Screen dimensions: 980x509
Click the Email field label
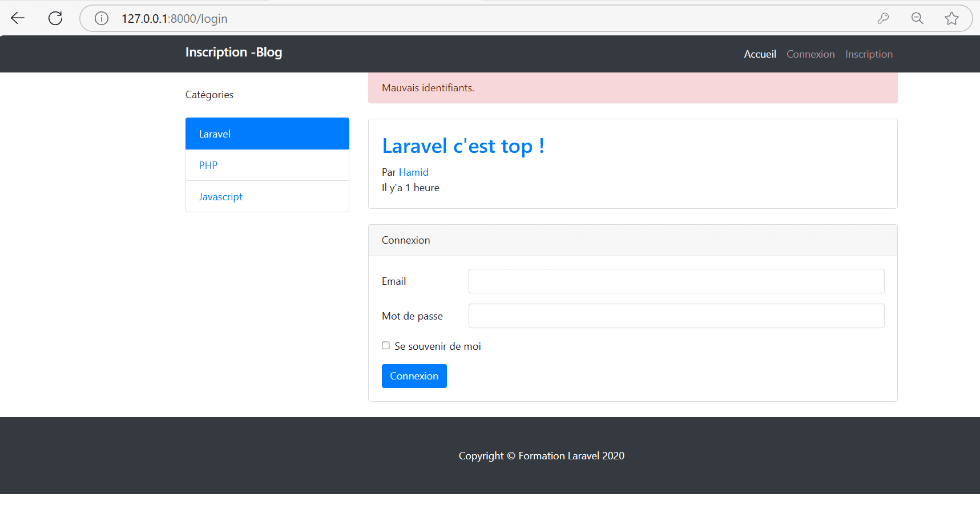pyautogui.click(x=394, y=281)
